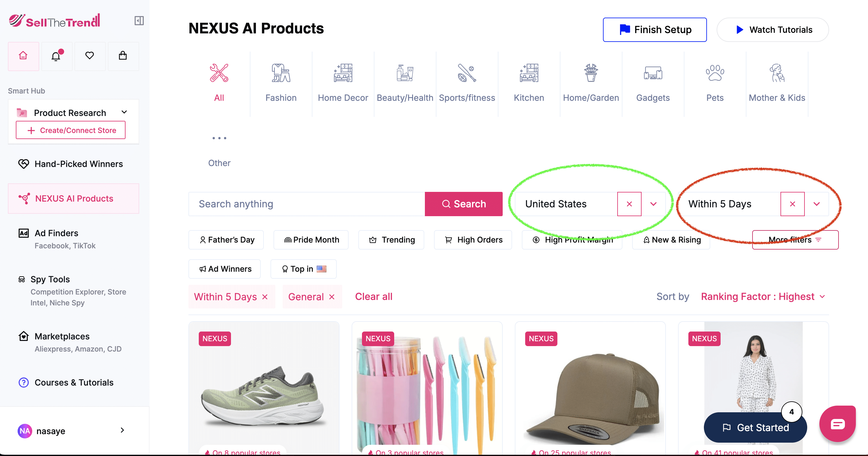
Task: Click the Finish Setup button
Action: (x=655, y=30)
